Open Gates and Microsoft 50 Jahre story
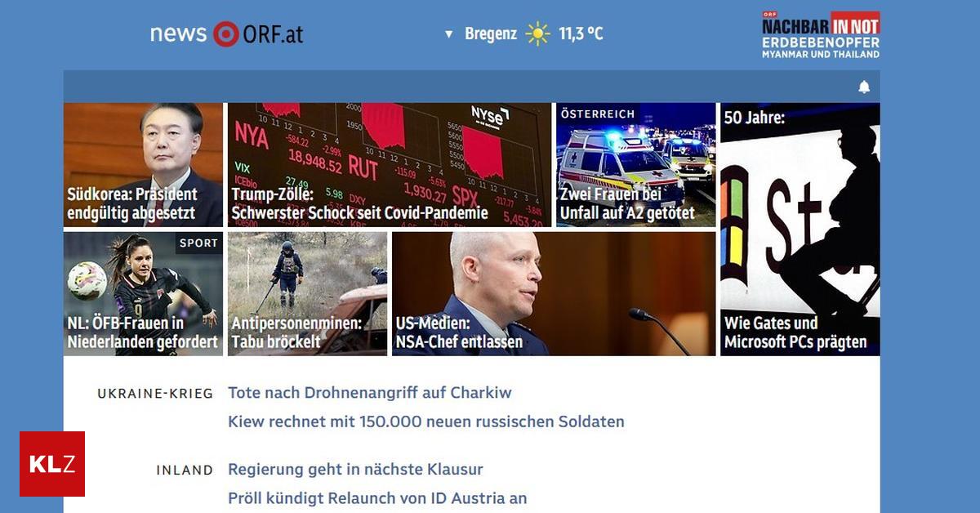Screen dimensions: 980x513 [800, 230]
